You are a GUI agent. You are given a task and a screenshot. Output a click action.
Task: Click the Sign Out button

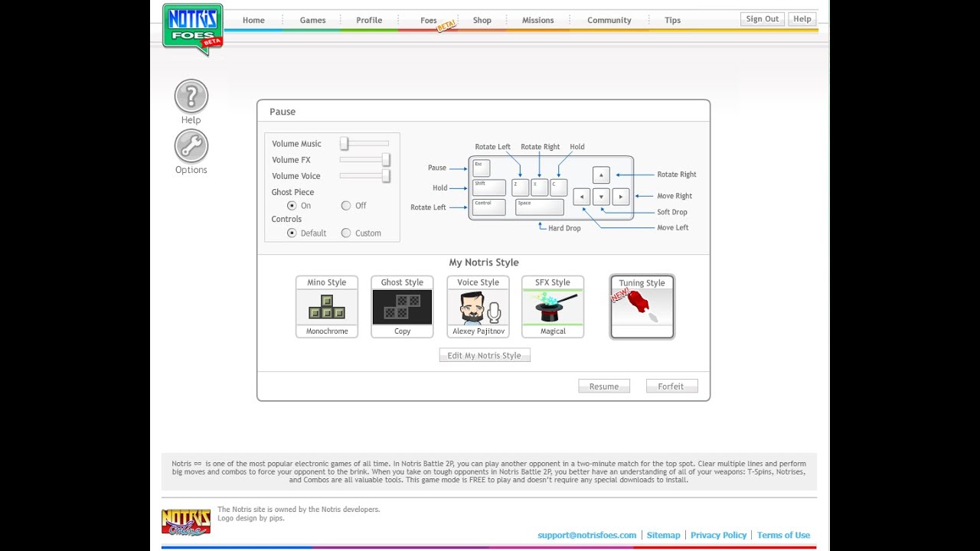pos(763,19)
